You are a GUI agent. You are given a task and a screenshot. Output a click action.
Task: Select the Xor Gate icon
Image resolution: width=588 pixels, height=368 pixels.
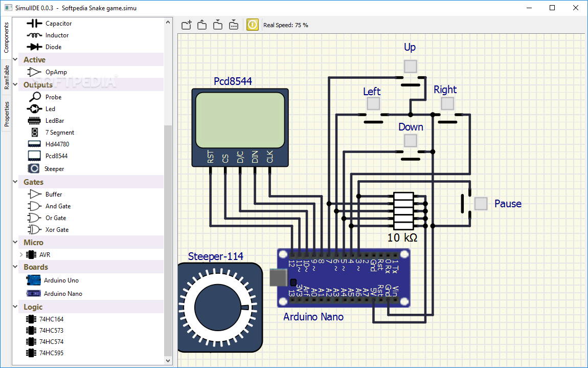point(34,229)
